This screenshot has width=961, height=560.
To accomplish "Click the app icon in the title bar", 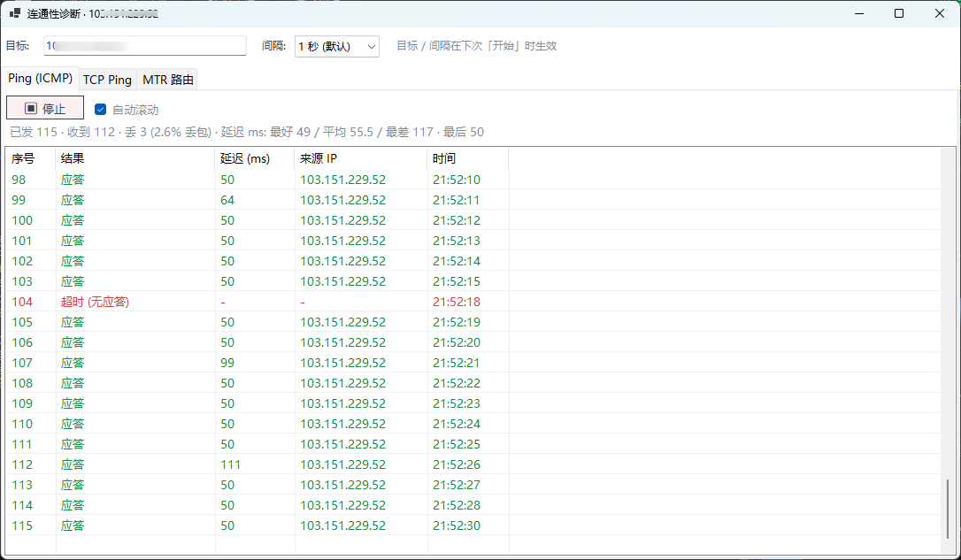I will point(15,13).
